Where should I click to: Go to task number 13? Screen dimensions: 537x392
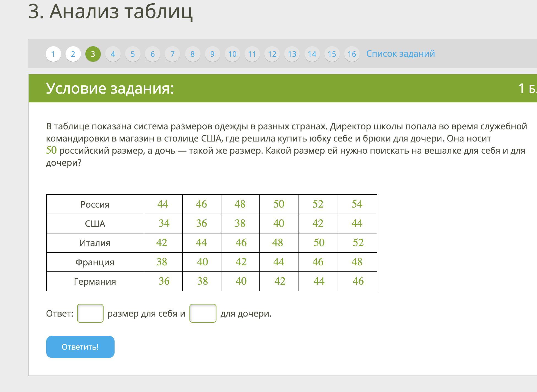pyautogui.click(x=292, y=54)
